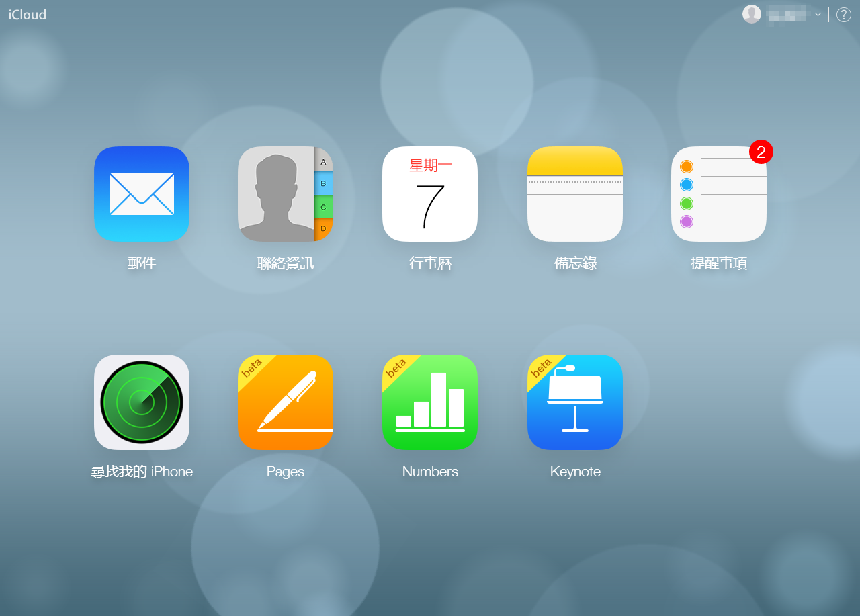Open the Contacts app icon
The image size is (860, 616).
tap(286, 194)
